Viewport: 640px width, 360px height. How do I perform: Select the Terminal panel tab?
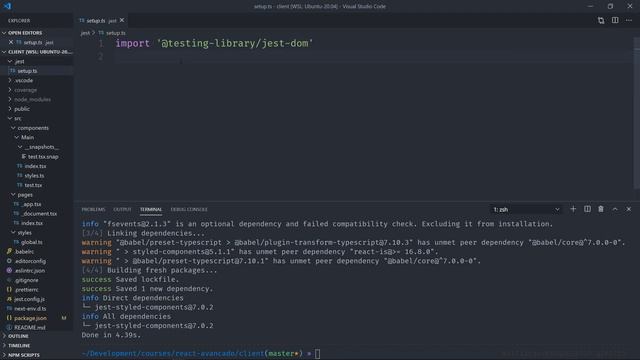click(151, 209)
